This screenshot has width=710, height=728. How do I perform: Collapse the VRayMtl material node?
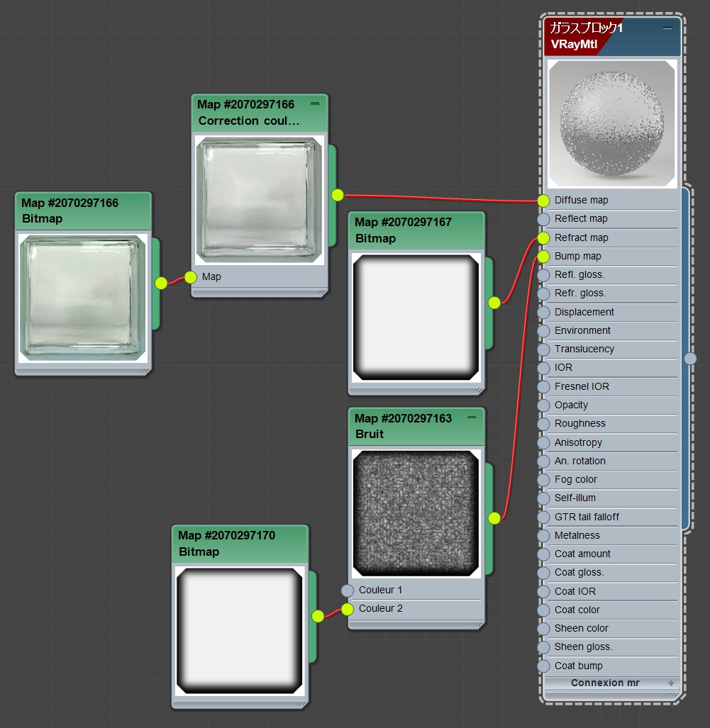(x=667, y=28)
